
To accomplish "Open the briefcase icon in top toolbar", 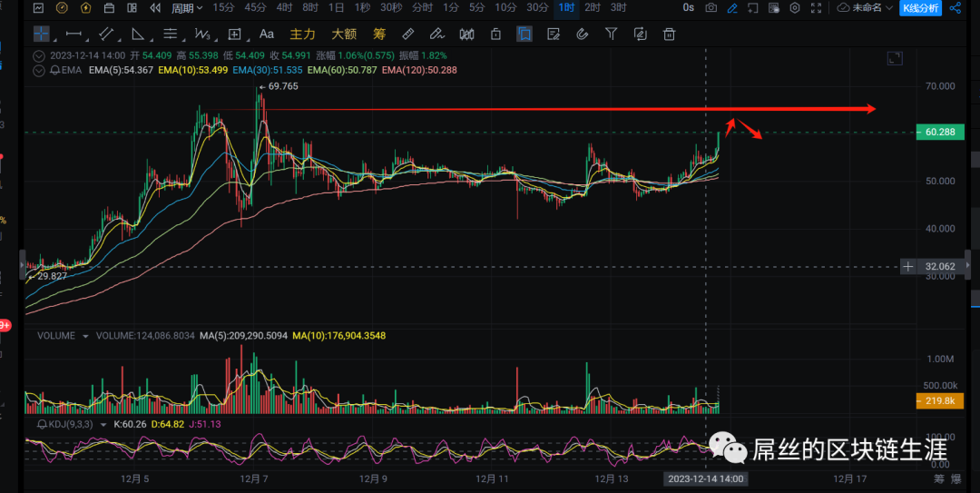I will 109,8.
